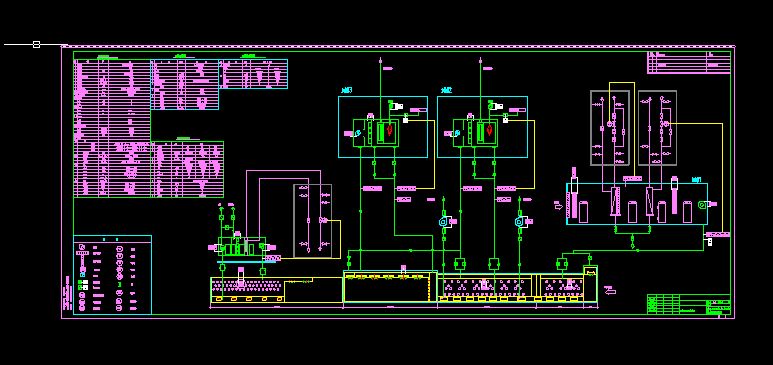Click the cyan label above the right unit
Image resolution: width=773 pixels, height=365 pixels.
coord(446,90)
